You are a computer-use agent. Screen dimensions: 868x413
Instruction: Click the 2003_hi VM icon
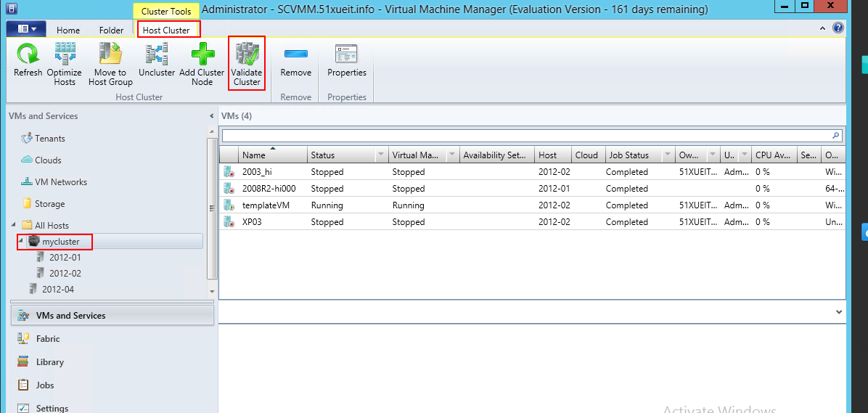[229, 172]
